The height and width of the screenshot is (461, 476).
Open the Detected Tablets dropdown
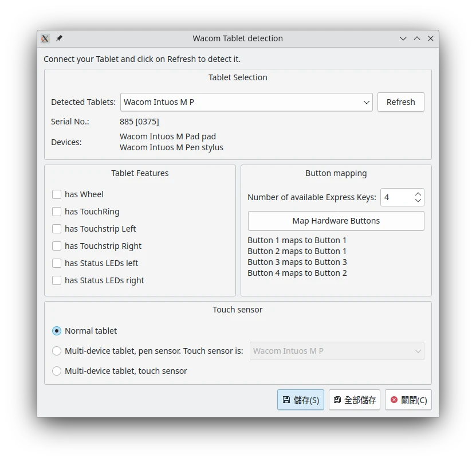coord(246,102)
